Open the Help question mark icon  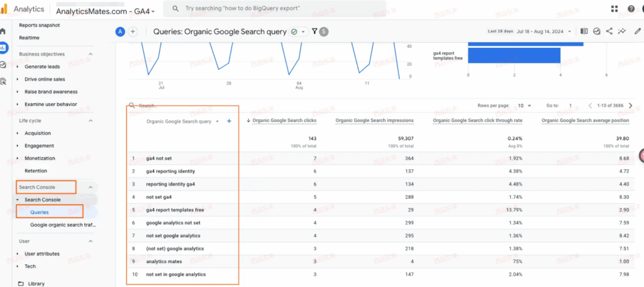[631, 9]
